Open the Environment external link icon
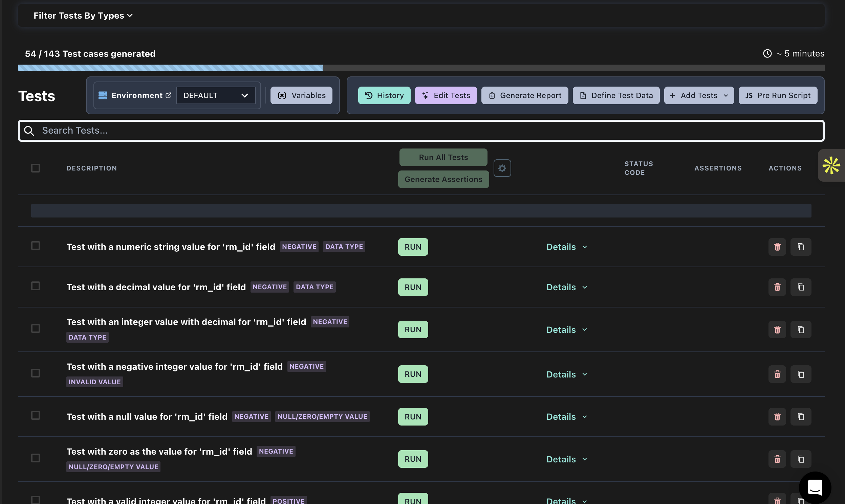 tap(168, 95)
